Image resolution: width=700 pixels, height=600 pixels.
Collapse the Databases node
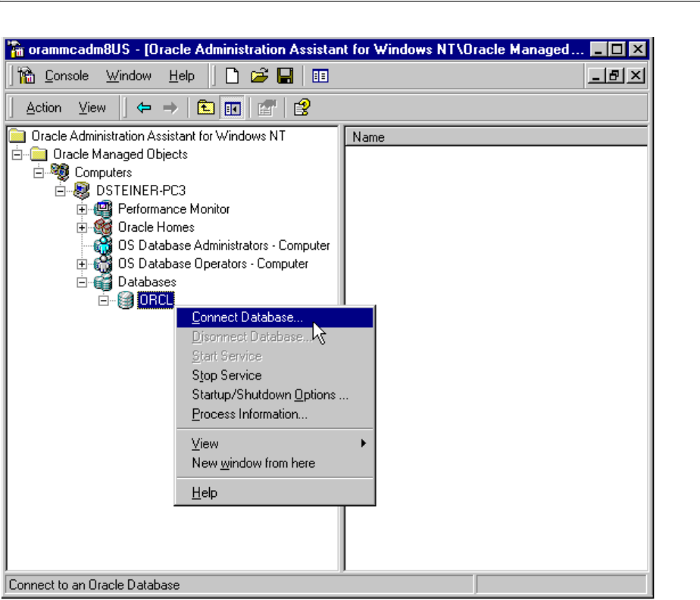(82, 283)
